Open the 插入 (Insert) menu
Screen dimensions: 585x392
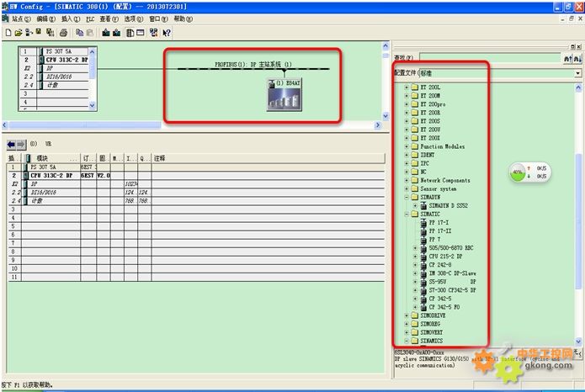pyautogui.click(x=68, y=19)
